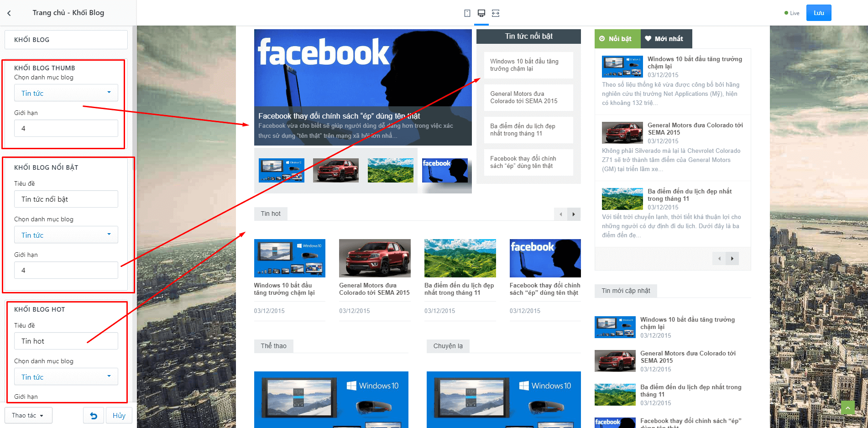868x428 pixels.
Task: Open Ba điểm đến article under Tin mới cập nhật
Action: pyautogui.click(x=690, y=391)
